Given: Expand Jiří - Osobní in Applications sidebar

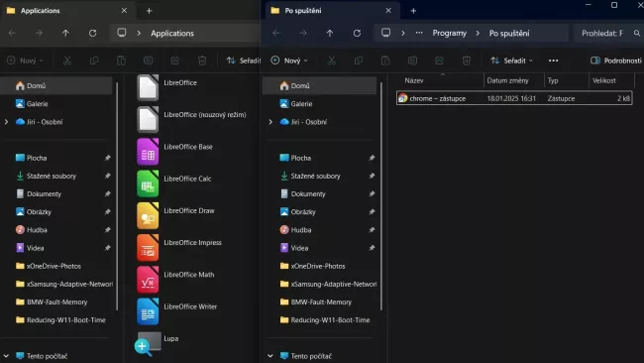Looking at the screenshot, I should pos(6,122).
